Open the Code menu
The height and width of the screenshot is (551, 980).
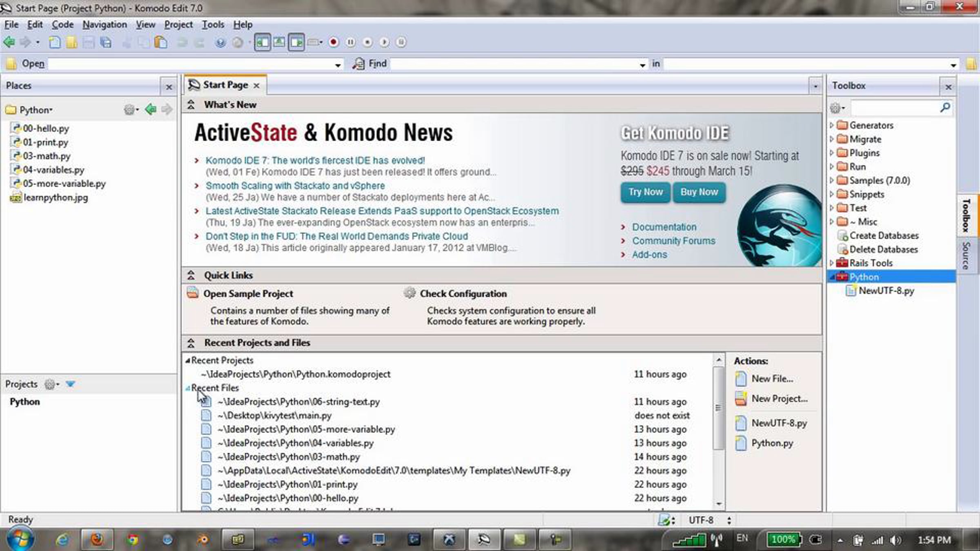(x=62, y=24)
